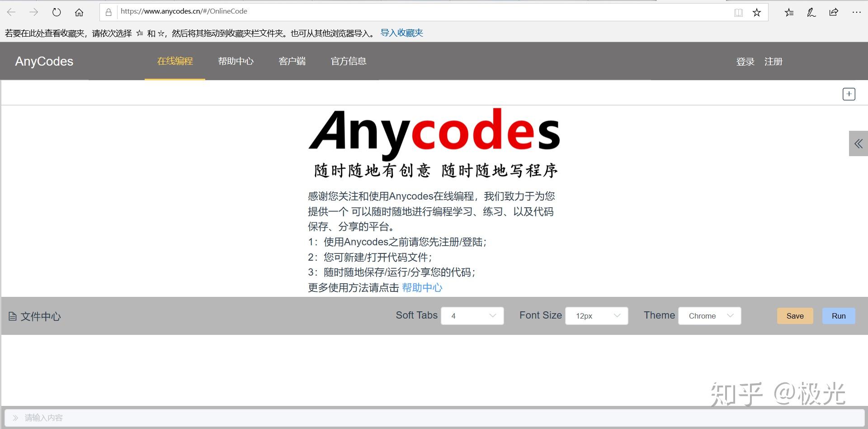Open the 客户端 menu item
The image size is (868, 429).
click(292, 61)
